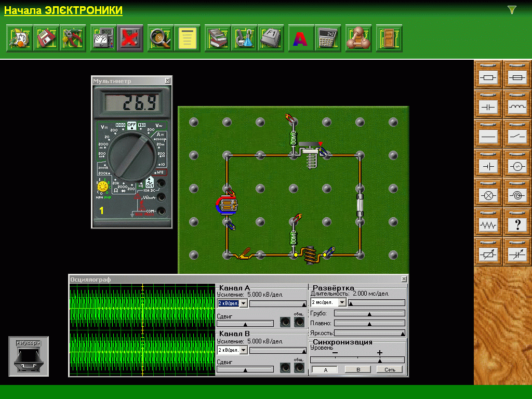Viewport: 532px width, 399px height.
Task: Click the trash bin labeled Мусор
Action: [29, 357]
